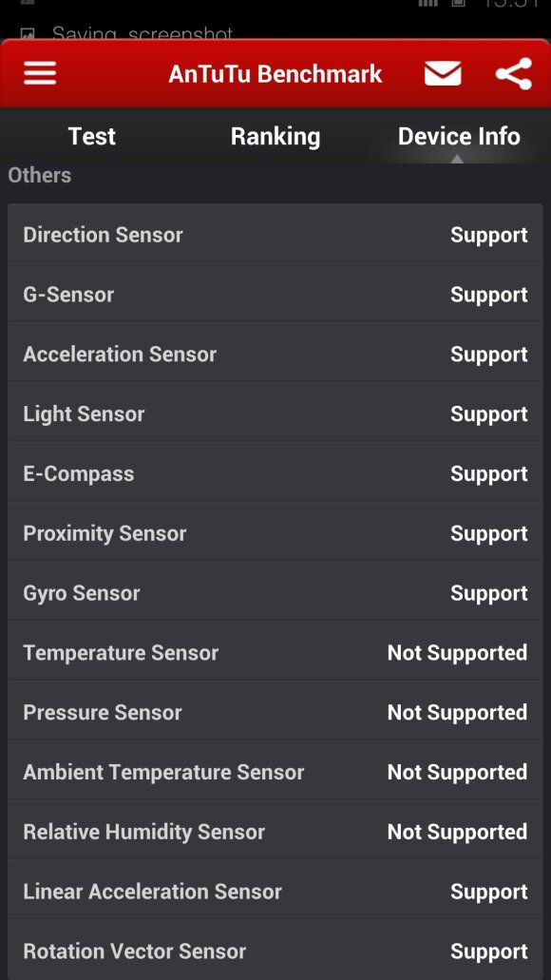Choose the E-Compass row

point(275,473)
